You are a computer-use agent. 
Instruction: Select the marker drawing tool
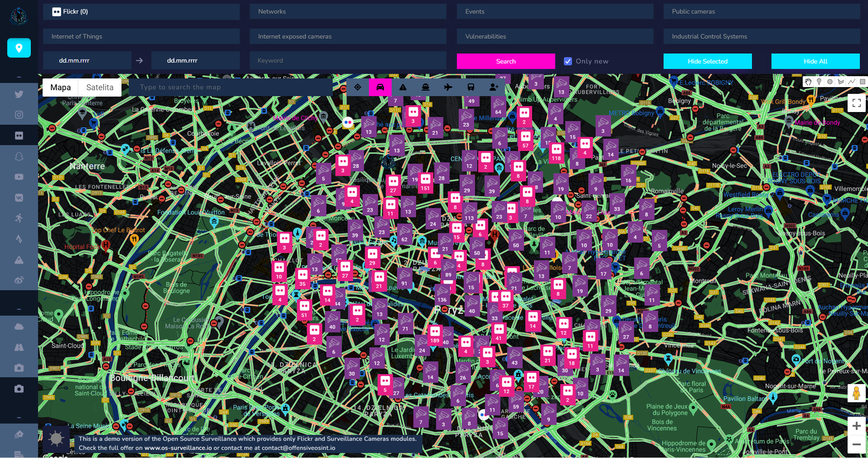coord(819,82)
